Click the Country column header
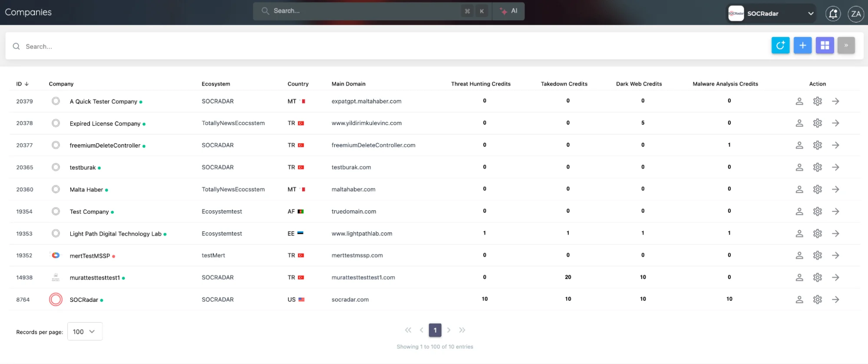 pos(298,84)
